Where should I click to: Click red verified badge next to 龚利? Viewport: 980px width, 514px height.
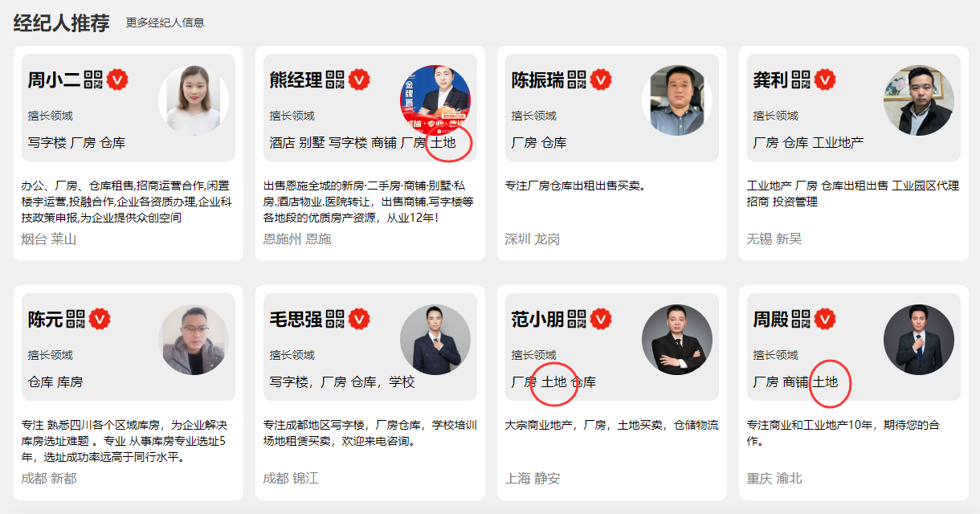pos(825,80)
